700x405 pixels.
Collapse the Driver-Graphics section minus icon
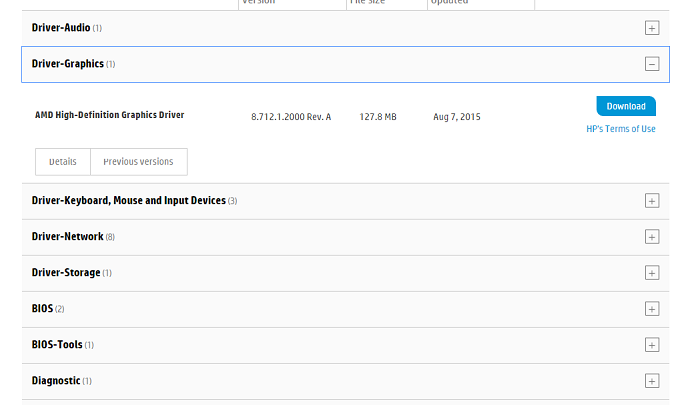652,64
